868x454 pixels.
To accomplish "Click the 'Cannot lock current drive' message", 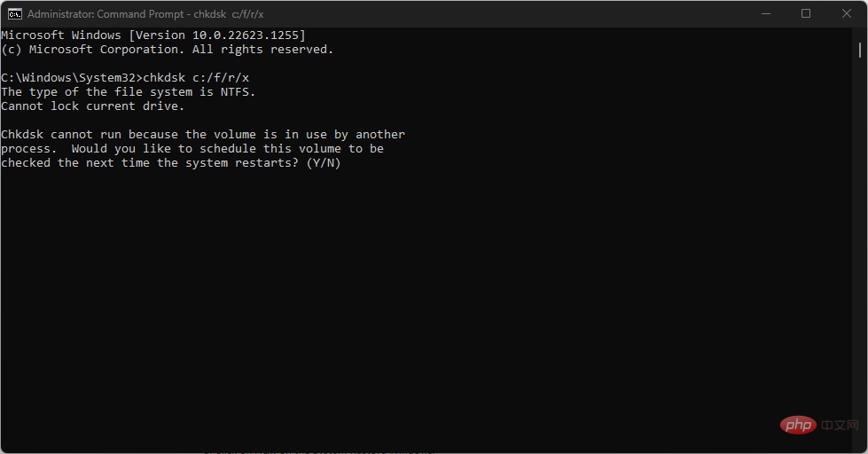I will (x=92, y=106).
